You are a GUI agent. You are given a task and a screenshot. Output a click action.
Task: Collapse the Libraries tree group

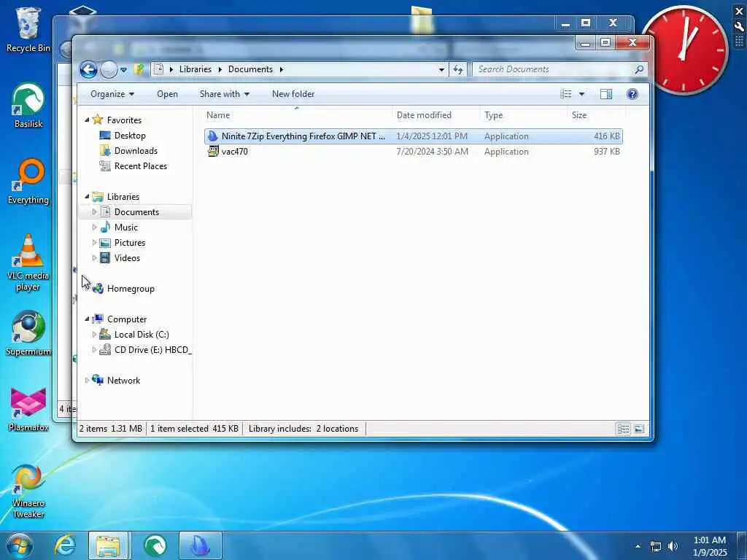click(88, 197)
